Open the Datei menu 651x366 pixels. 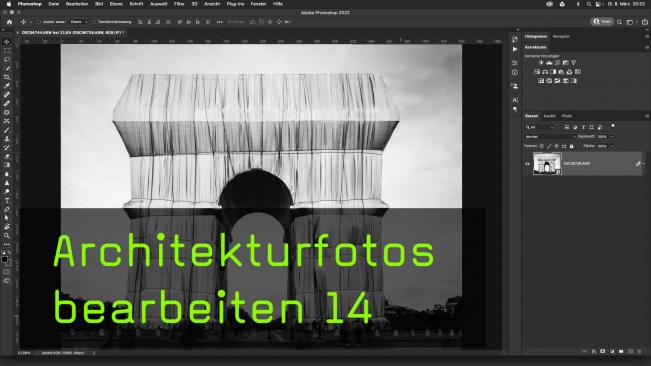[x=54, y=4]
